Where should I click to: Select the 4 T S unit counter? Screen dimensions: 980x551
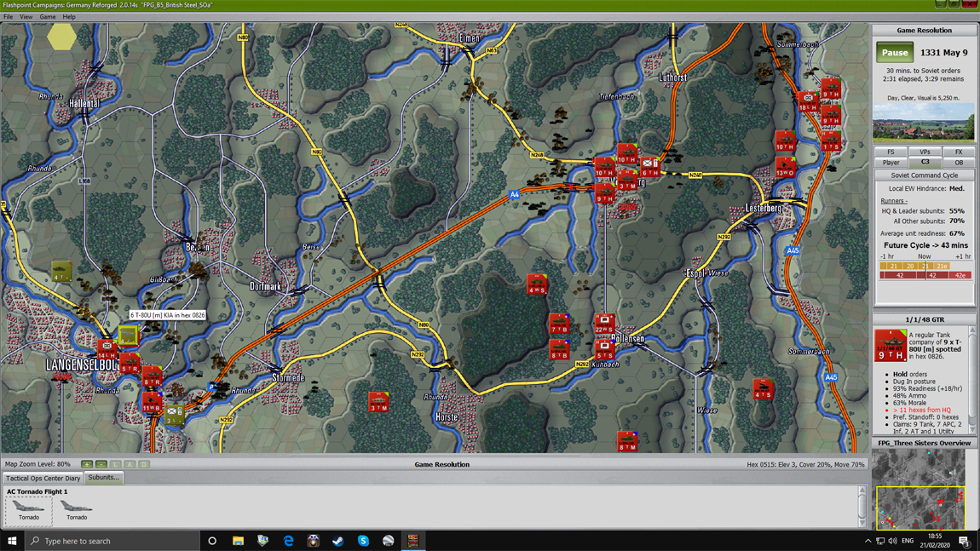[763, 388]
